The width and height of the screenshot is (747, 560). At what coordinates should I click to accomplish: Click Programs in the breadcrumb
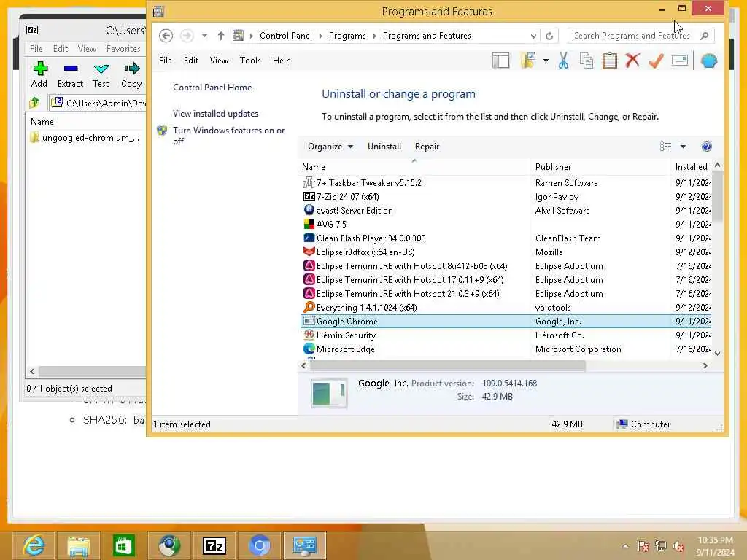point(347,36)
